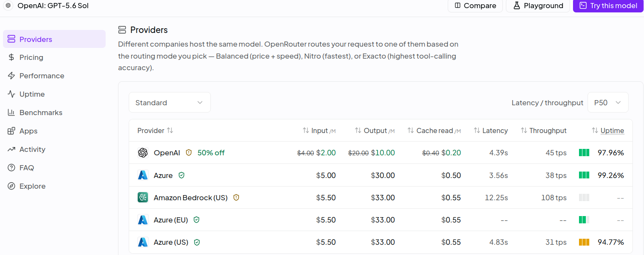Viewport: 644px width, 255px height.
Task: Sort table by Throughput column
Action: click(x=544, y=130)
